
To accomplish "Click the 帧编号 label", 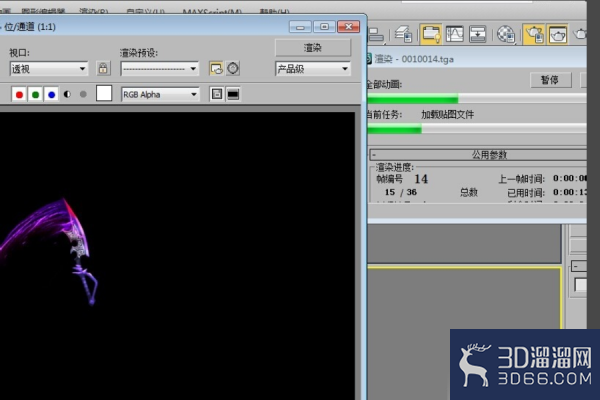I will pyautogui.click(x=389, y=179).
